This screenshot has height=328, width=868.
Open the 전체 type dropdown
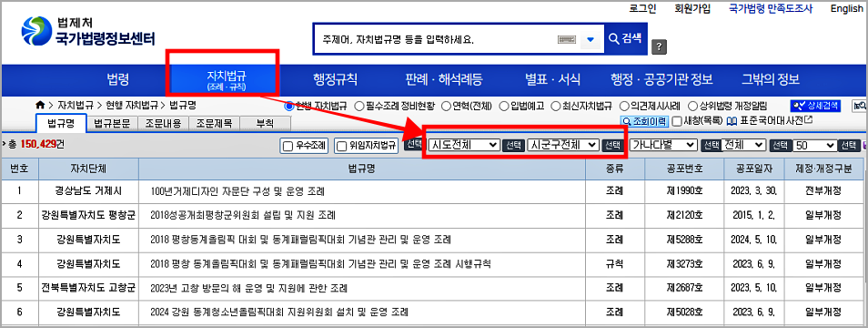point(744,145)
